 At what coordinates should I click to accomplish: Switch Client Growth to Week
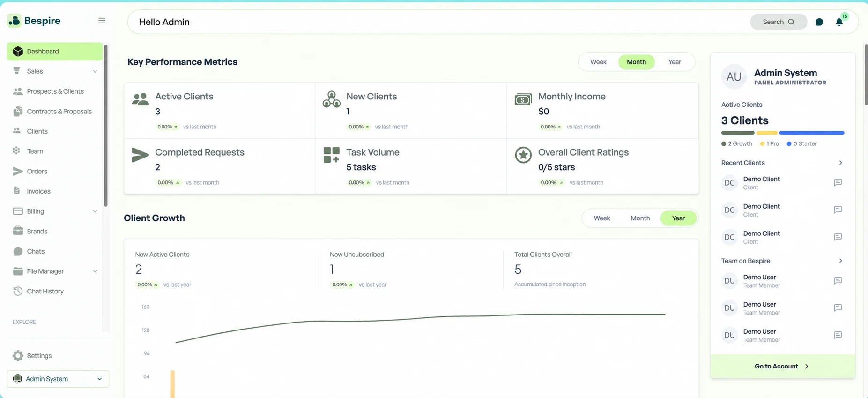pyautogui.click(x=602, y=218)
